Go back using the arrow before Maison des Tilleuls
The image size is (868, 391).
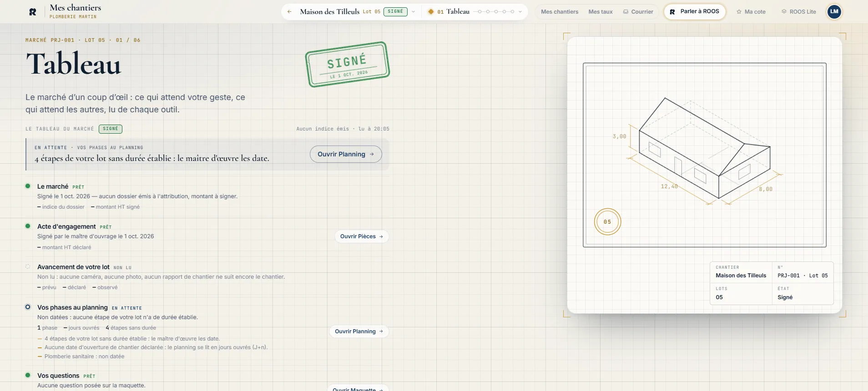click(x=289, y=12)
